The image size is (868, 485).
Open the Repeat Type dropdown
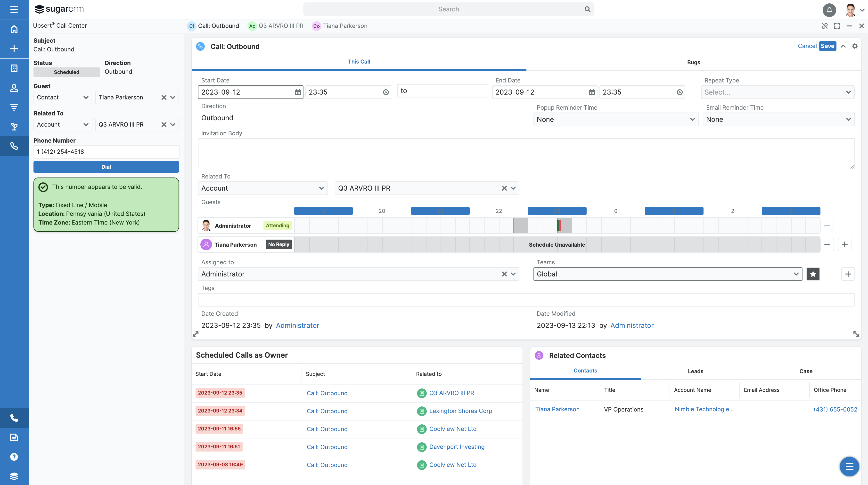[778, 92]
